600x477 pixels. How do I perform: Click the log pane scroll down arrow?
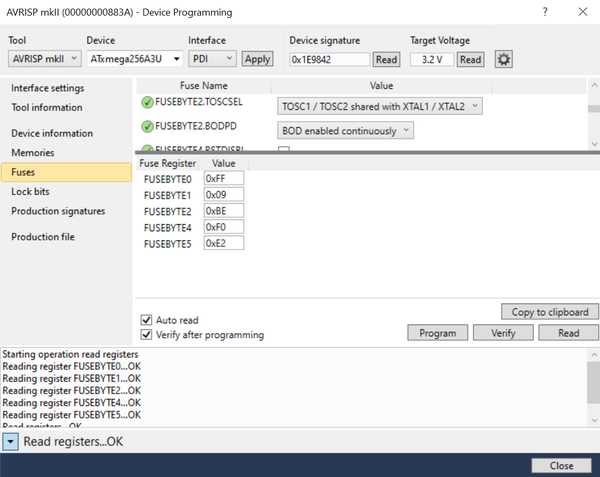coord(594,420)
